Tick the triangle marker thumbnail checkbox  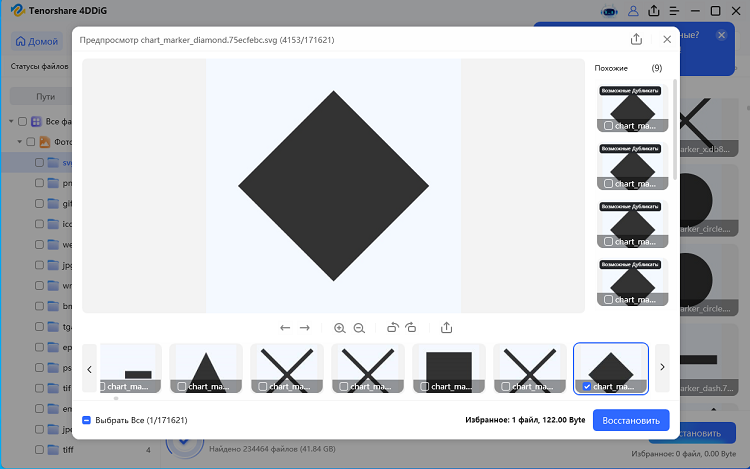(x=182, y=386)
